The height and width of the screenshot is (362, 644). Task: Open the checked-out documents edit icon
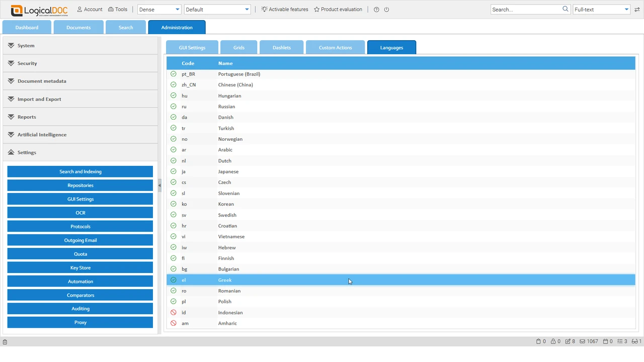[x=569, y=341]
